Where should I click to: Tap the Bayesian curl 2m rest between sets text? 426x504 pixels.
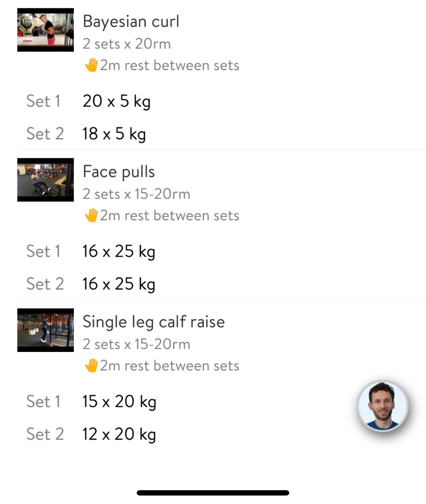169,66
